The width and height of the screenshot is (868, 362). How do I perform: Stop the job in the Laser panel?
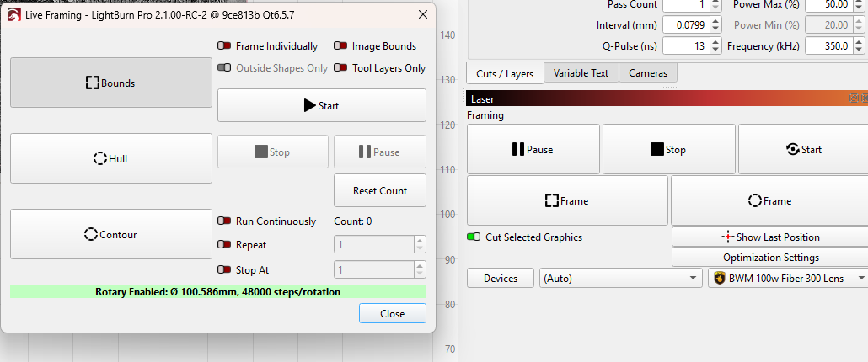[668, 150]
